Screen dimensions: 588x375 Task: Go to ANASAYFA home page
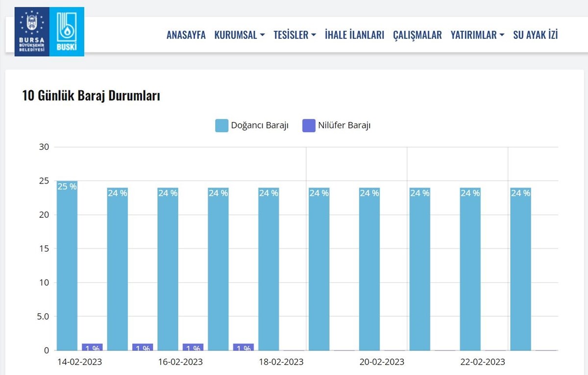click(x=186, y=35)
